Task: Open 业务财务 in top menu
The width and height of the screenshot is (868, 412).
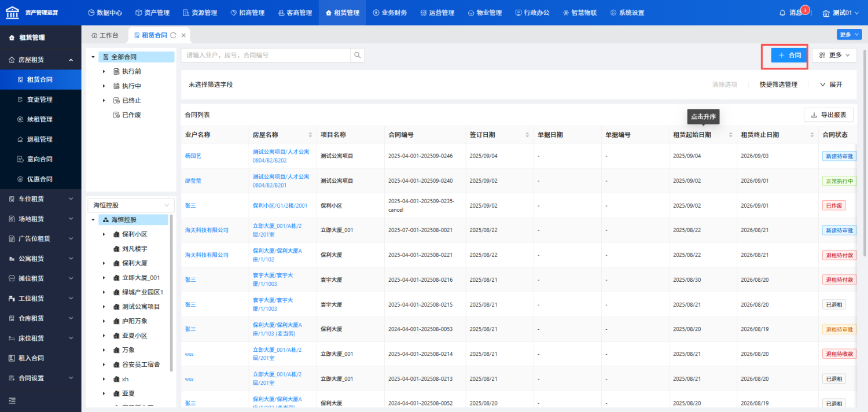Action: 389,13
